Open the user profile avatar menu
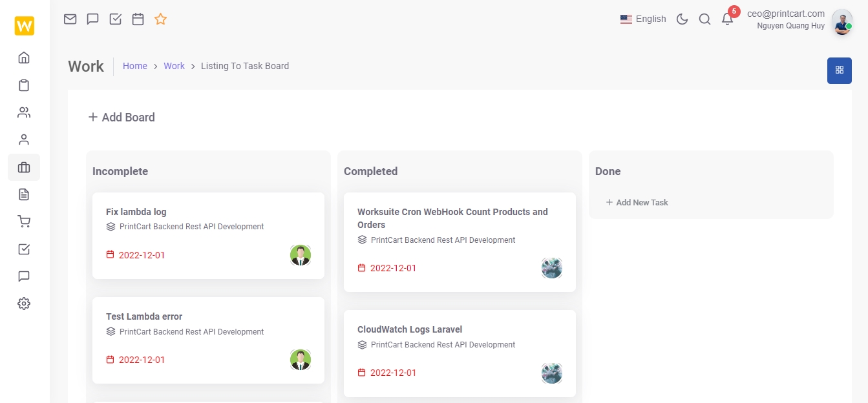Viewport: 868px width, 403px height. pos(842,21)
